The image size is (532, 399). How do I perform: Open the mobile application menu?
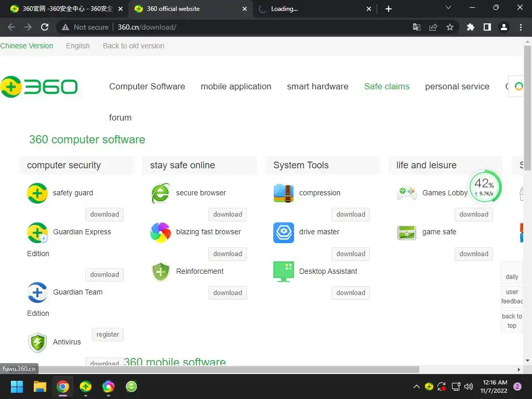236,87
